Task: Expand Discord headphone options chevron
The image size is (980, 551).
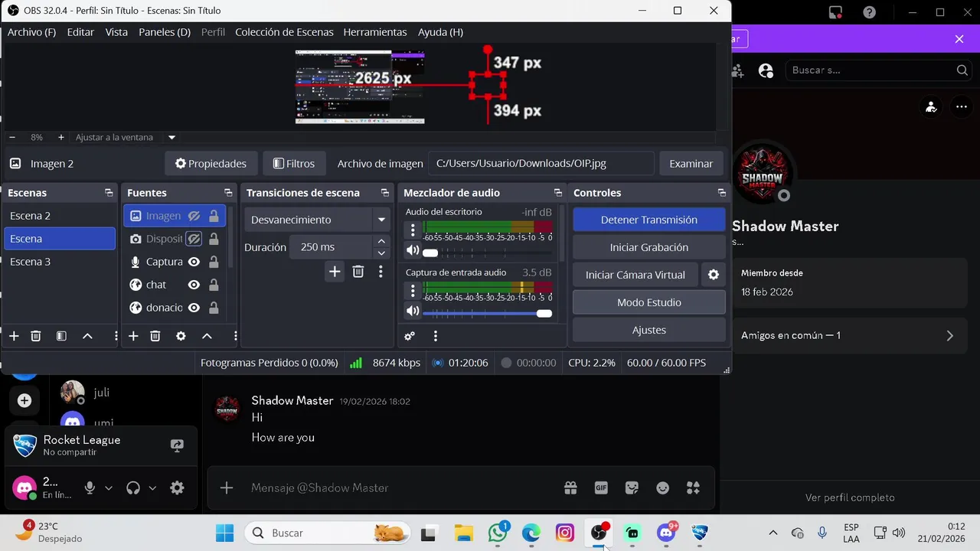Action: tap(152, 487)
